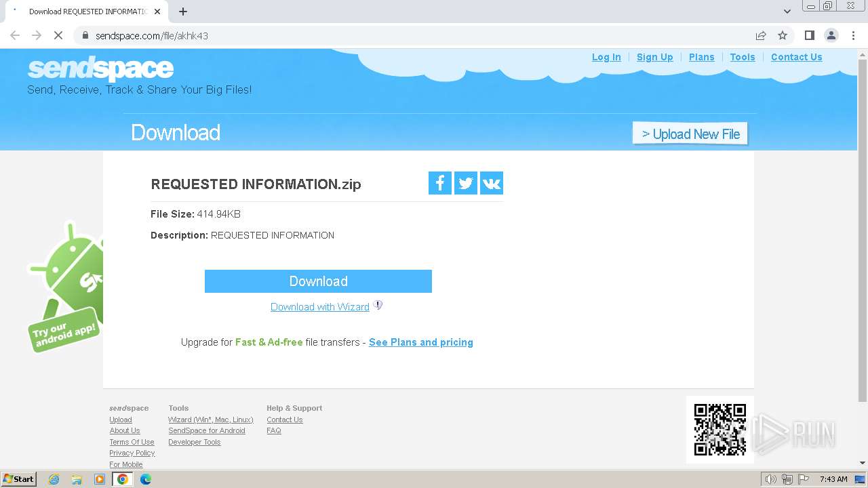Open Microsoft Edge from taskbar
868x488 pixels.
[145, 479]
